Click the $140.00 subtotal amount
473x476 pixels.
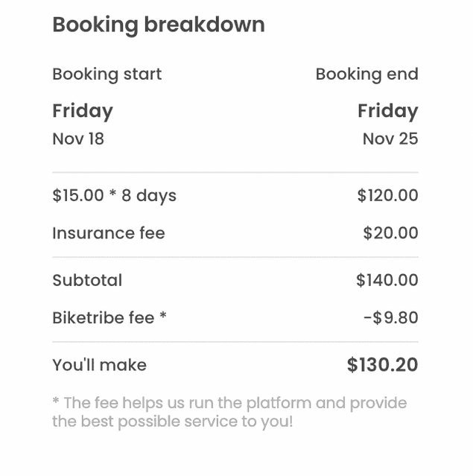[387, 281]
